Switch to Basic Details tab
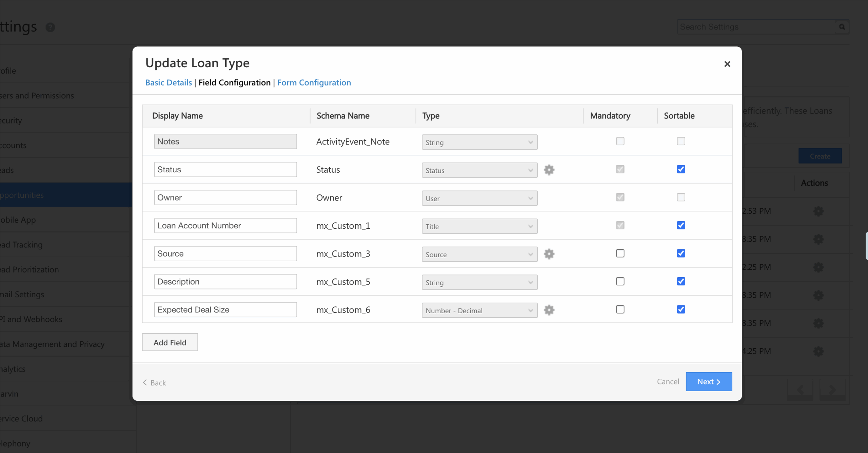This screenshot has width=868, height=453. click(x=169, y=82)
